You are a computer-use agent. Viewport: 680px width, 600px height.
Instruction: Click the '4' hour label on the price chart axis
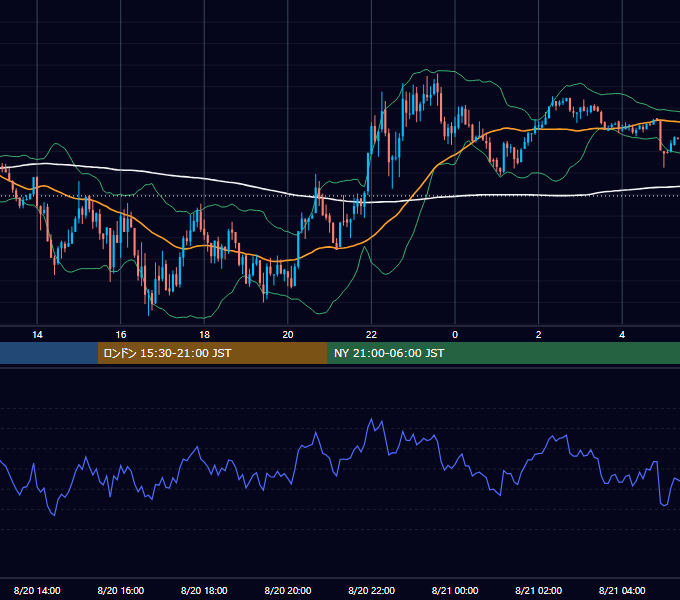(x=622, y=335)
